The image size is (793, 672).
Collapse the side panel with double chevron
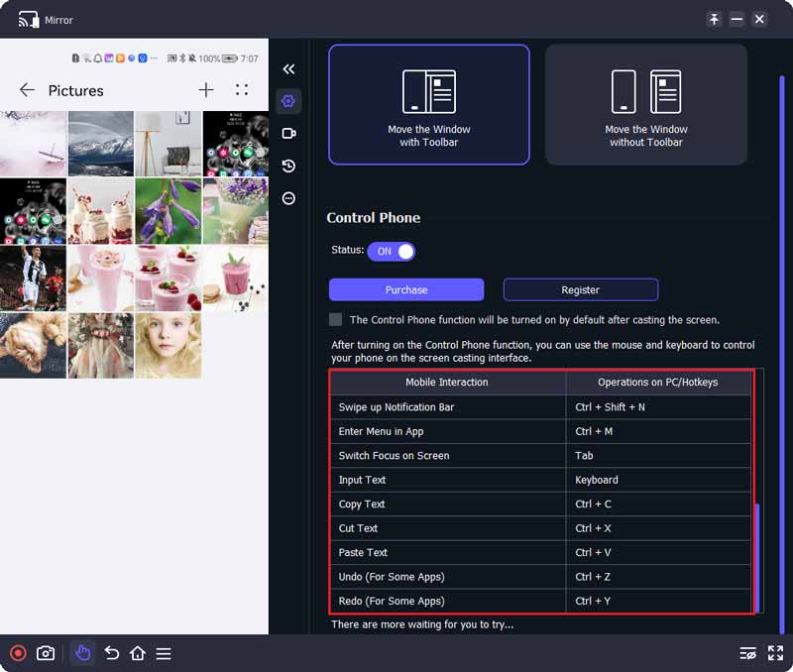click(x=288, y=69)
